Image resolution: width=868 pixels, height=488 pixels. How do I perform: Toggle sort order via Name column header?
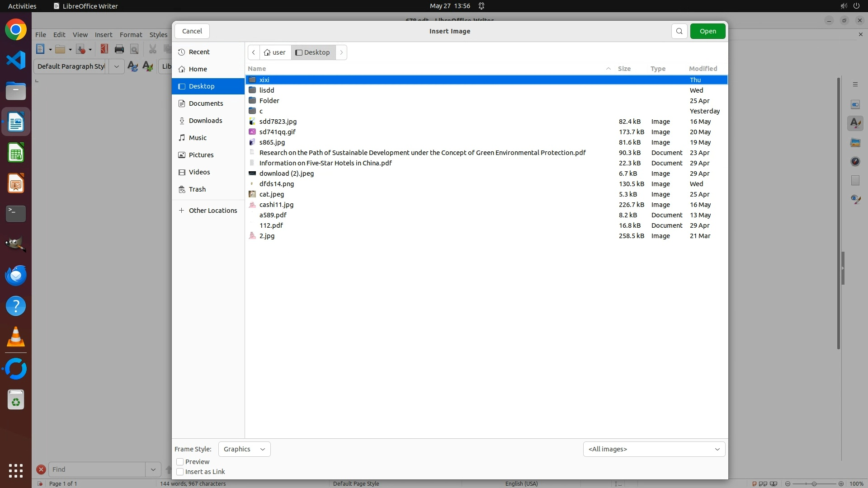(257, 69)
